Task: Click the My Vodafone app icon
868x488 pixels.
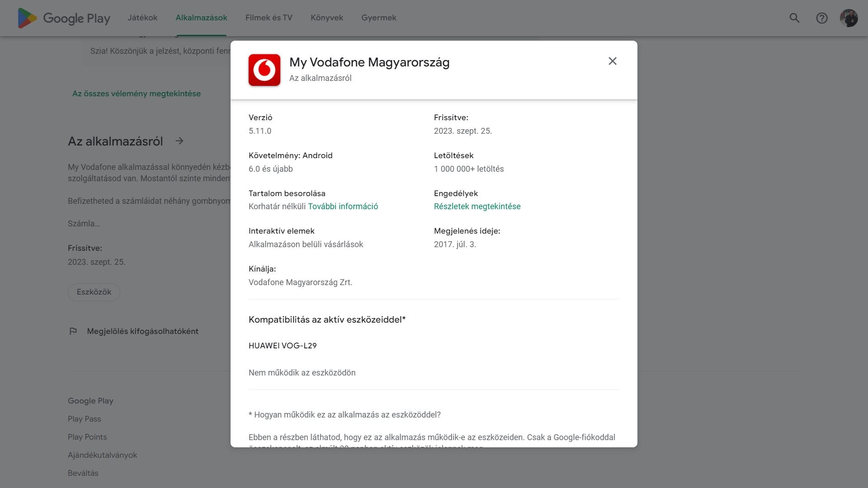Action: [x=264, y=70]
